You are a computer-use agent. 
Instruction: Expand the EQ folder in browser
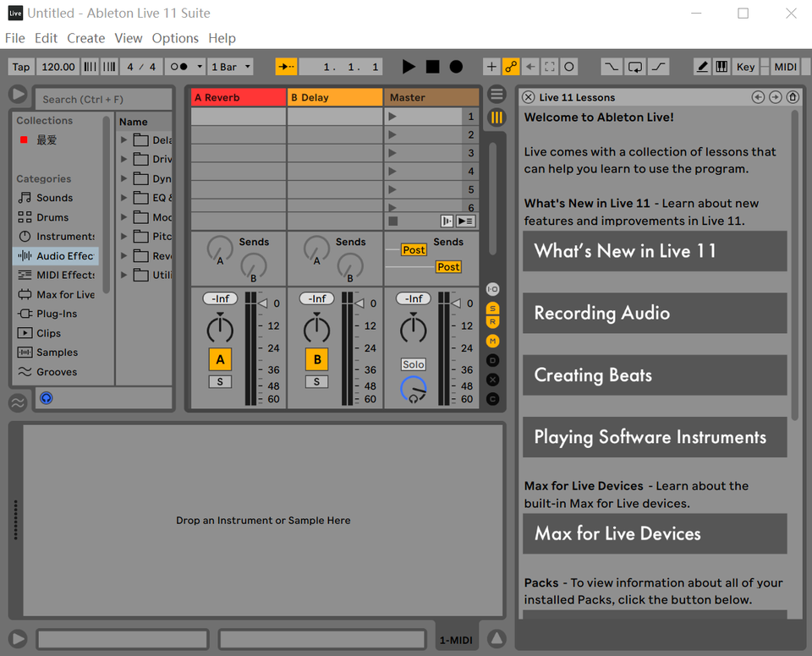pyautogui.click(x=124, y=198)
